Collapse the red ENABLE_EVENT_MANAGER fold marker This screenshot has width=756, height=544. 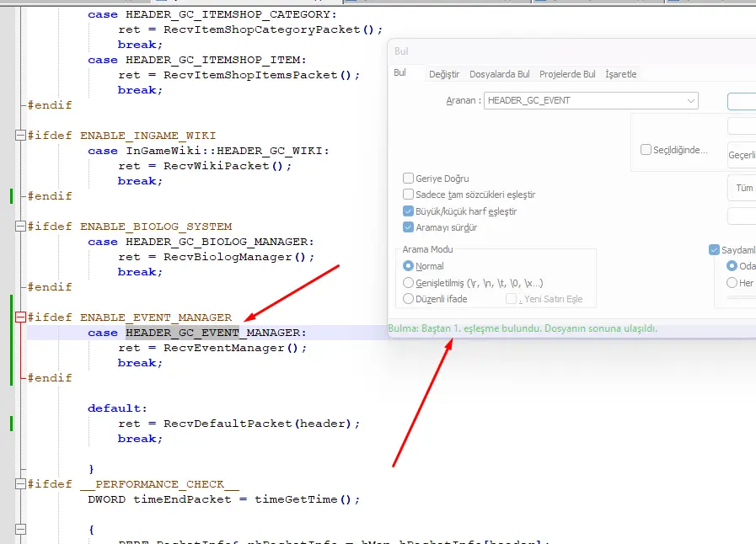click(x=21, y=317)
